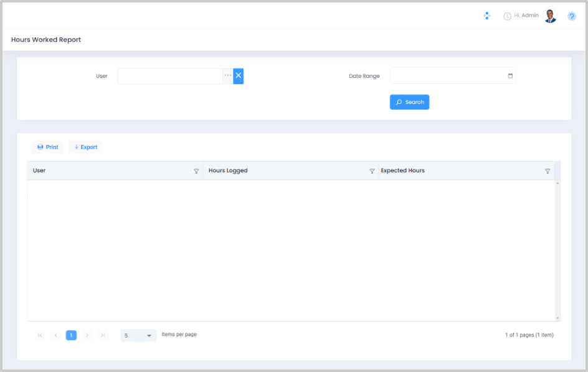
Task: Expand the items per page dropdown
Action: [149, 336]
